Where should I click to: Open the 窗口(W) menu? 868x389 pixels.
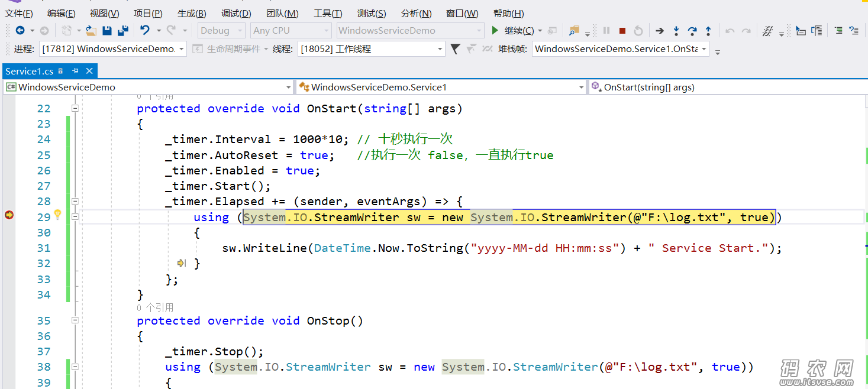point(462,13)
